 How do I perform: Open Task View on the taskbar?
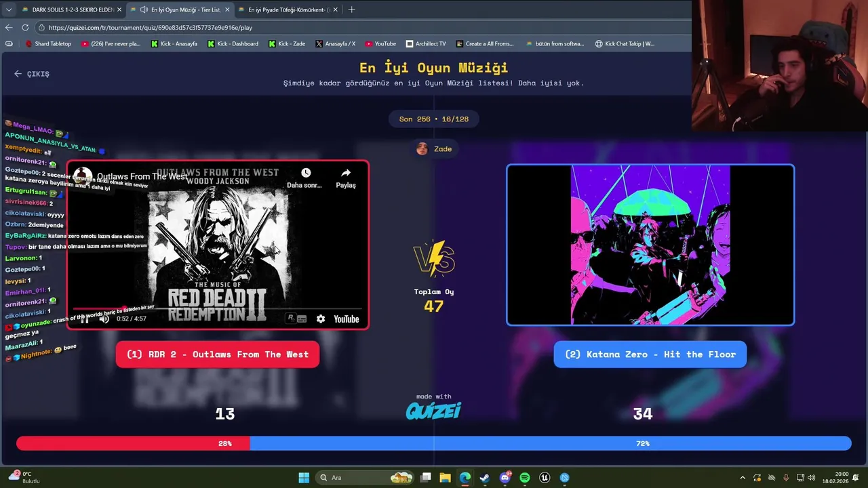click(x=425, y=478)
